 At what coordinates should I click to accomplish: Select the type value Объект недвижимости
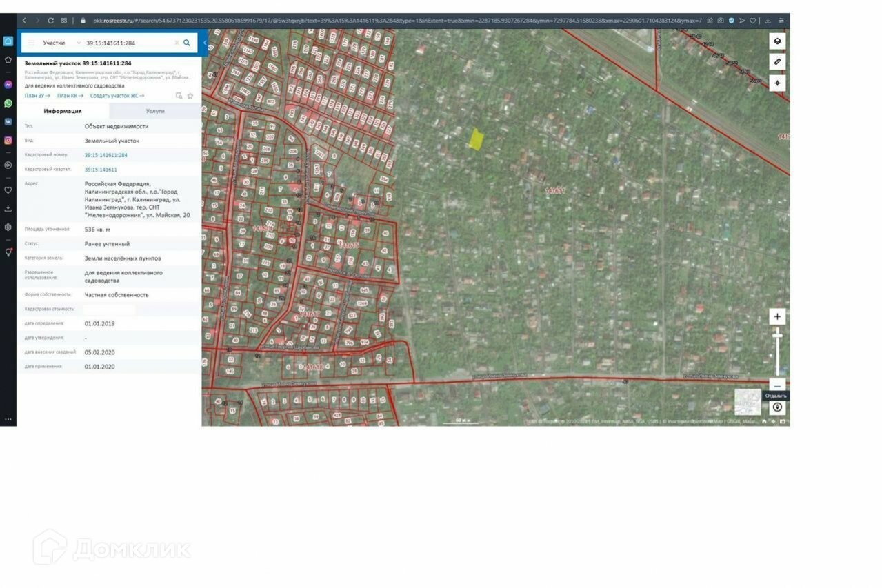click(x=117, y=127)
